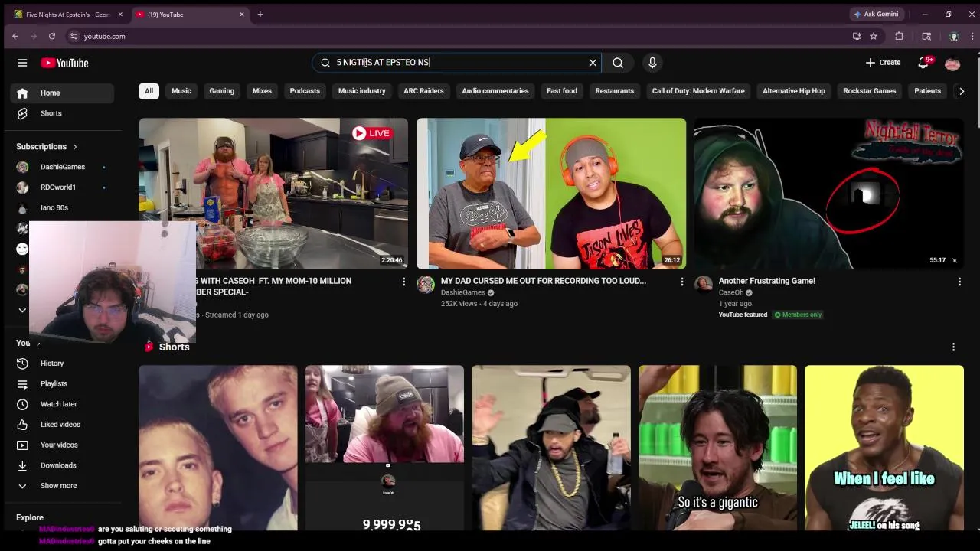Open the live CaseOh cooking stream thumbnail
The height and width of the screenshot is (551, 980).
click(x=273, y=194)
